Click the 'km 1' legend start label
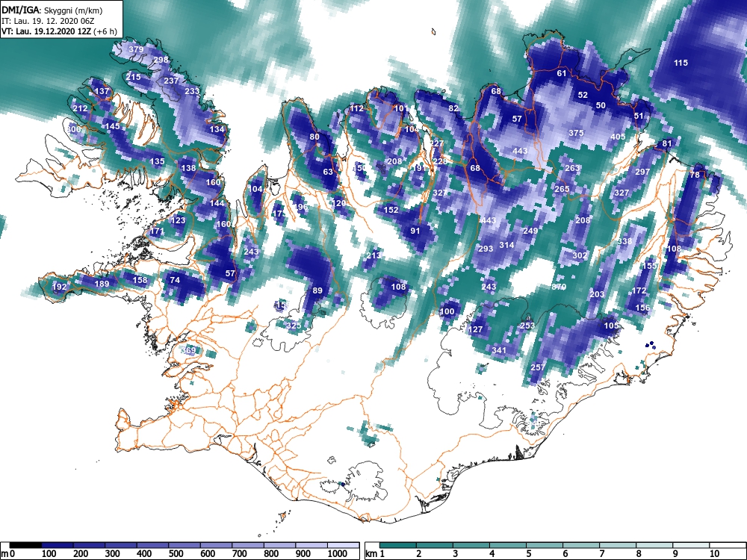Screen dimensions: 747x560 374,554
